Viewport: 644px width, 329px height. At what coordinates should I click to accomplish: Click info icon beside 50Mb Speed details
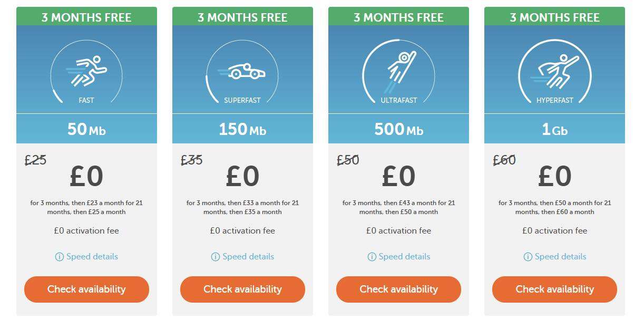pyautogui.click(x=60, y=257)
